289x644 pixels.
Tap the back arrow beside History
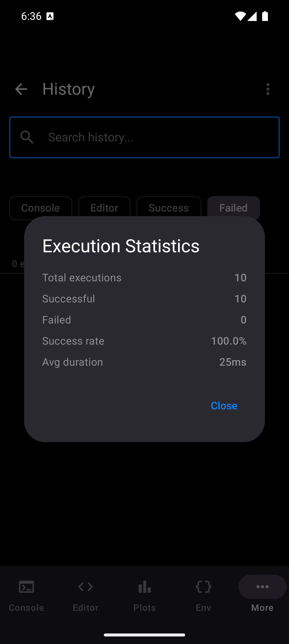(21, 89)
